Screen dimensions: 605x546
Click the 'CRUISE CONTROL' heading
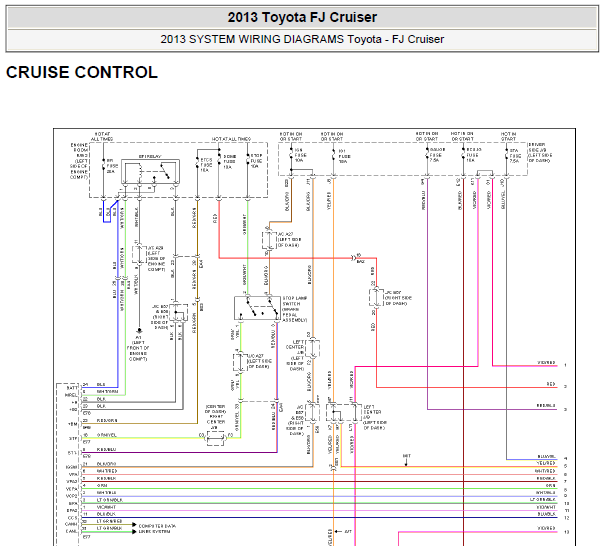click(x=82, y=72)
